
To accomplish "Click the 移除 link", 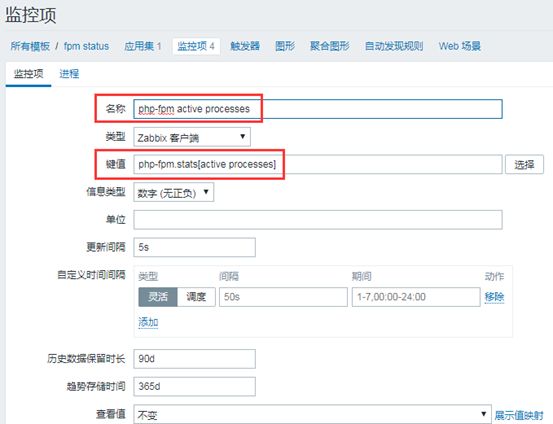I will click(x=494, y=297).
